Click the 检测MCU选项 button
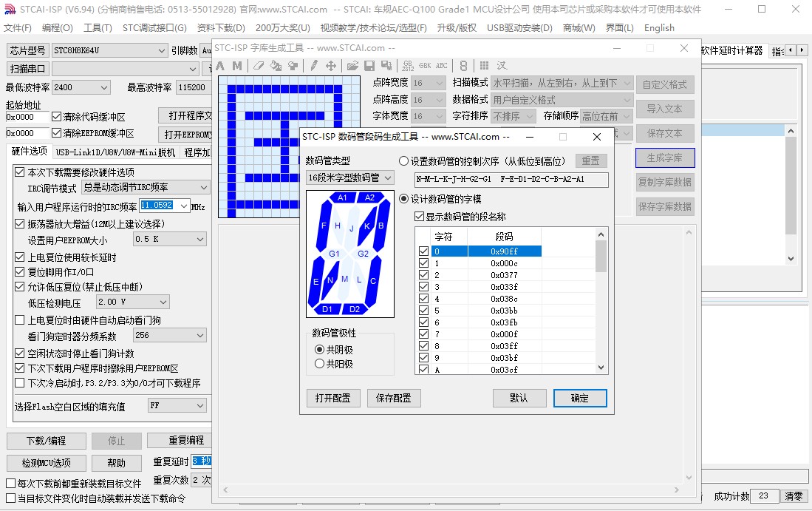Image resolution: width=812 pixels, height=511 pixels. click(x=46, y=463)
